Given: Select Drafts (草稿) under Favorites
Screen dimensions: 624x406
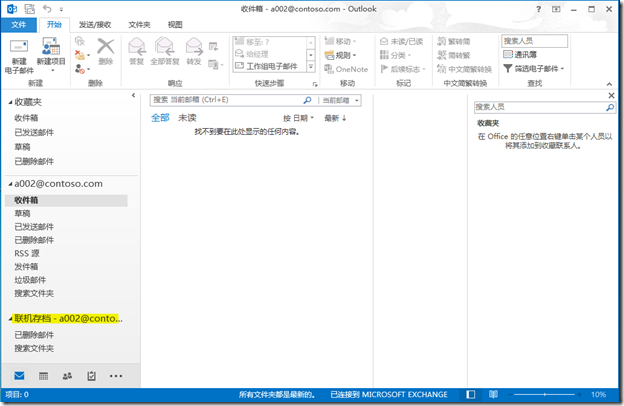Looking at the screenshot, I should click(x=22, y=147).
